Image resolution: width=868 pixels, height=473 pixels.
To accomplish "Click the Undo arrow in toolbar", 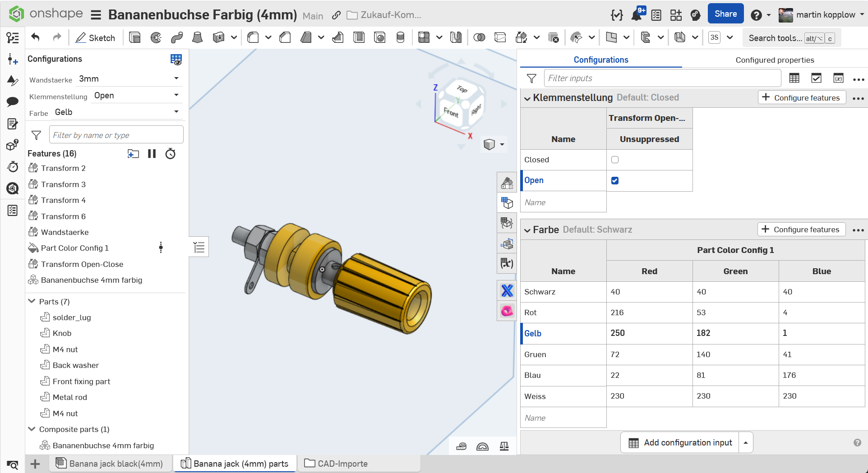I will tap(35, 37).
